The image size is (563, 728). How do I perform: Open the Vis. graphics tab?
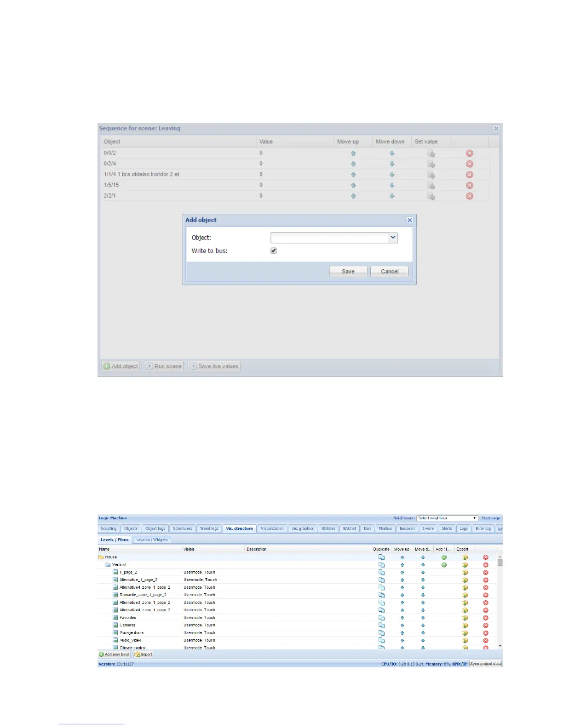point(303,529)
